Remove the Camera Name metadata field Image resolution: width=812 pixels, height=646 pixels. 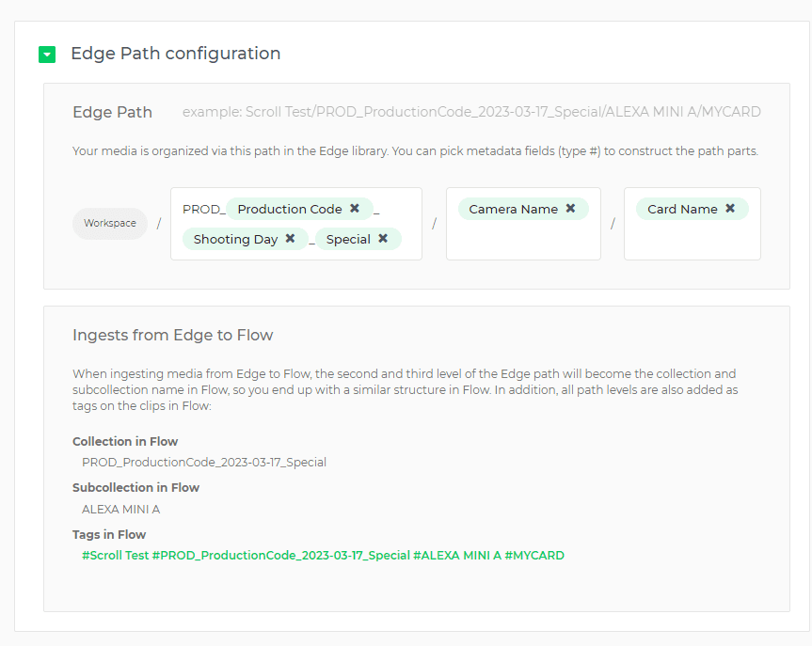[x=570, y=209]
